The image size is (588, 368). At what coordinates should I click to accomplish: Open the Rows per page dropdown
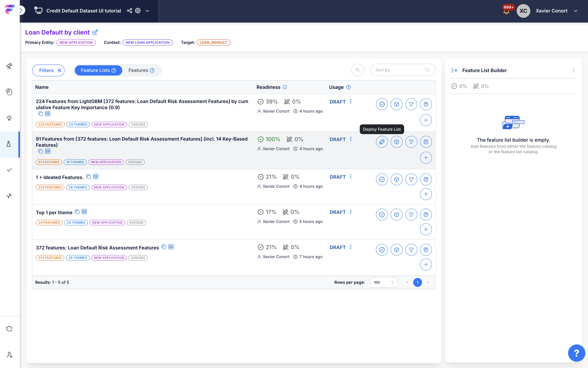pos(383,282)
